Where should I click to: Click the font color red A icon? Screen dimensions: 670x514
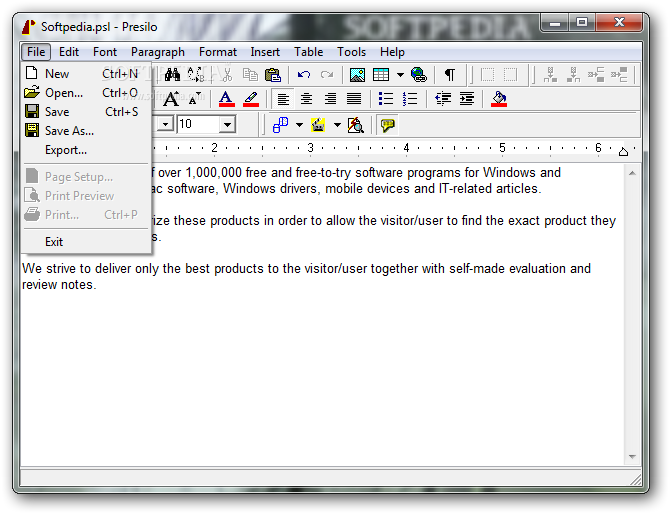click(226, 99)
